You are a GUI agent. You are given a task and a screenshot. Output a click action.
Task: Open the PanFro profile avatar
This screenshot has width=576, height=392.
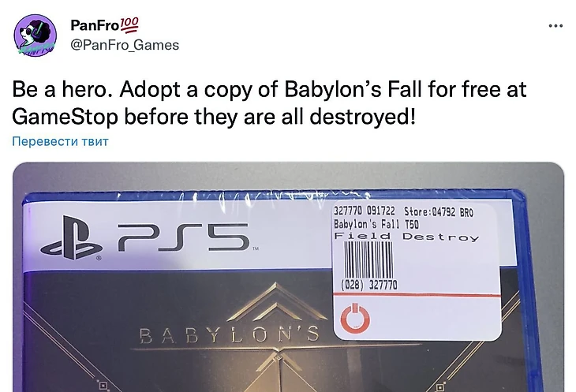(36, 35)
